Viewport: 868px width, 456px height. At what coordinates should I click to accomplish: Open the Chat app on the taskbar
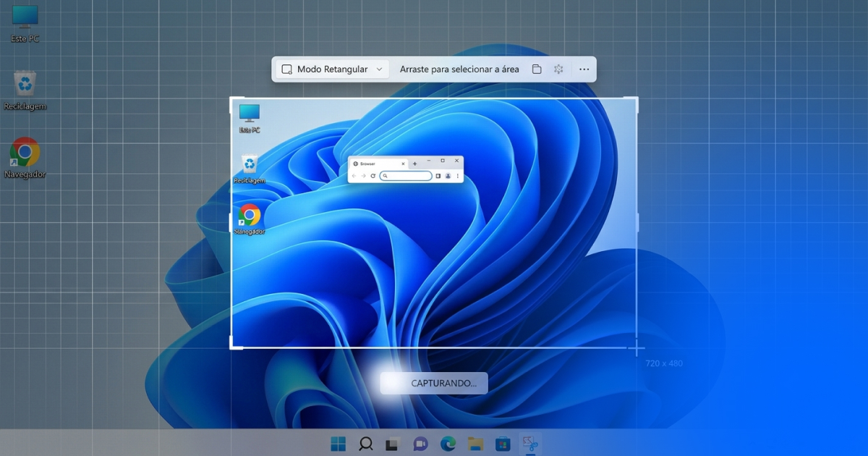tap(420, 444)
